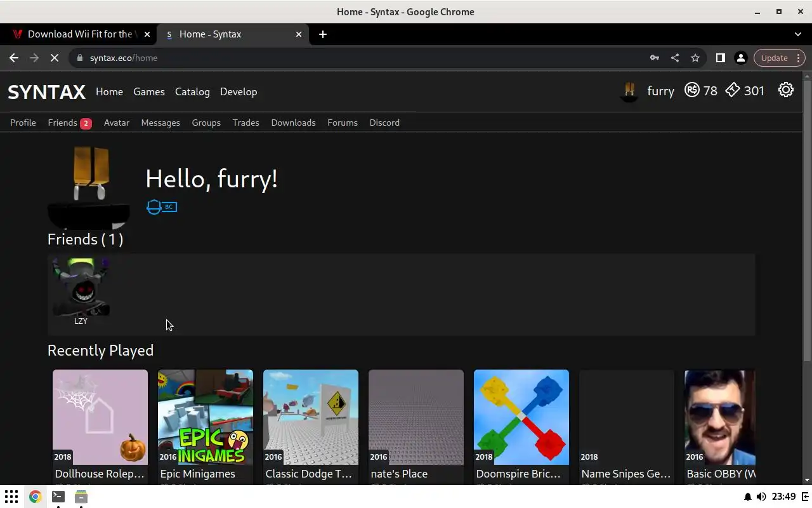Image resolution: width=812 pixels, height=508 pixels.
Task: Click the Builders Club BC badge
Action: 162,207
